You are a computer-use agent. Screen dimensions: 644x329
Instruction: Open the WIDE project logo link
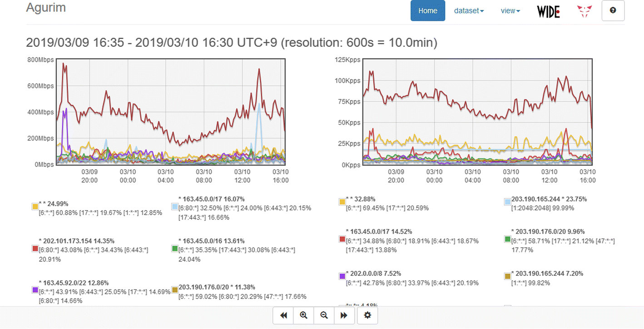click(x=548, y=11)
